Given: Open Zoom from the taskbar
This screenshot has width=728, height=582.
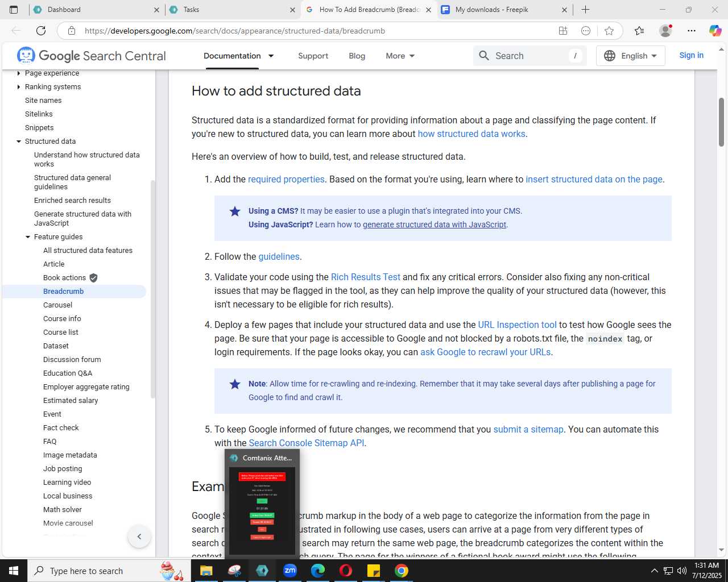Looking at the screenshot, I should coord(290,571).
